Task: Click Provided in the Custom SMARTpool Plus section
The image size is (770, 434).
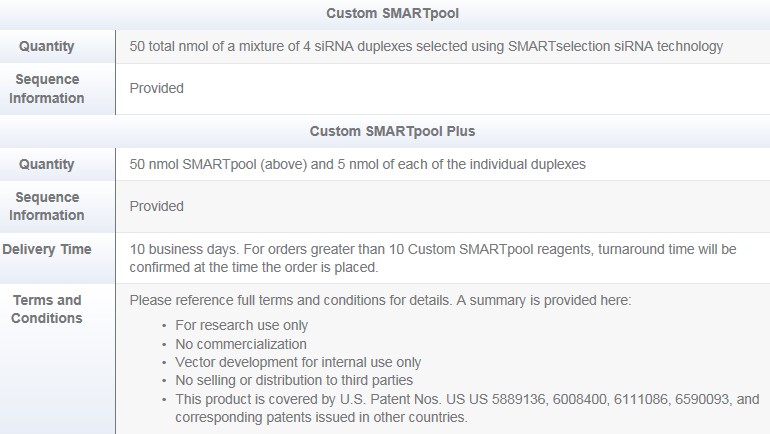Action: pyautogui.click(x=157, y=206)
